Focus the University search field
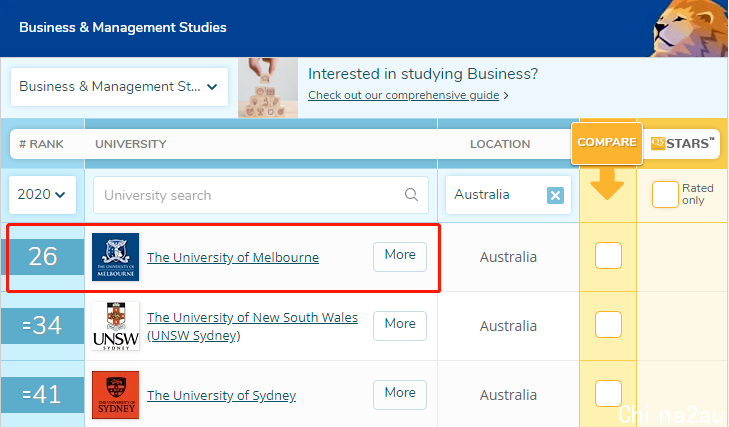Viewport: 729px width, 427px height. (x=260, y=195)
